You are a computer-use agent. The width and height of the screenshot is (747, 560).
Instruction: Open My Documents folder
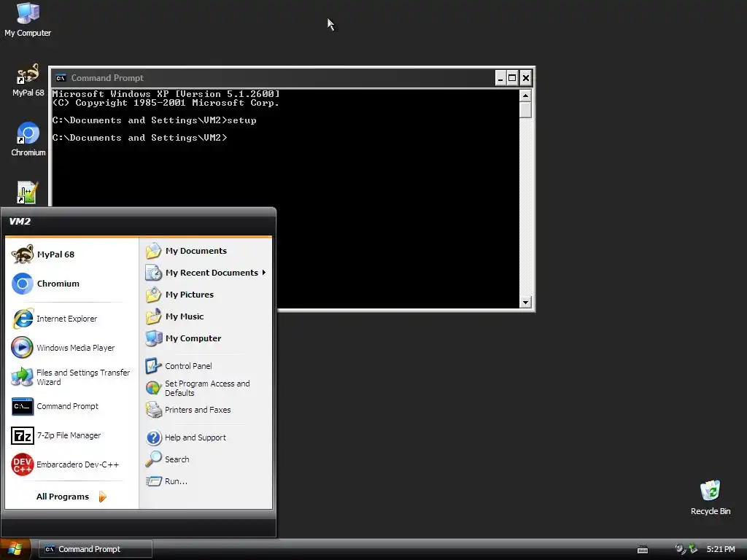click(x=206, y=251)
